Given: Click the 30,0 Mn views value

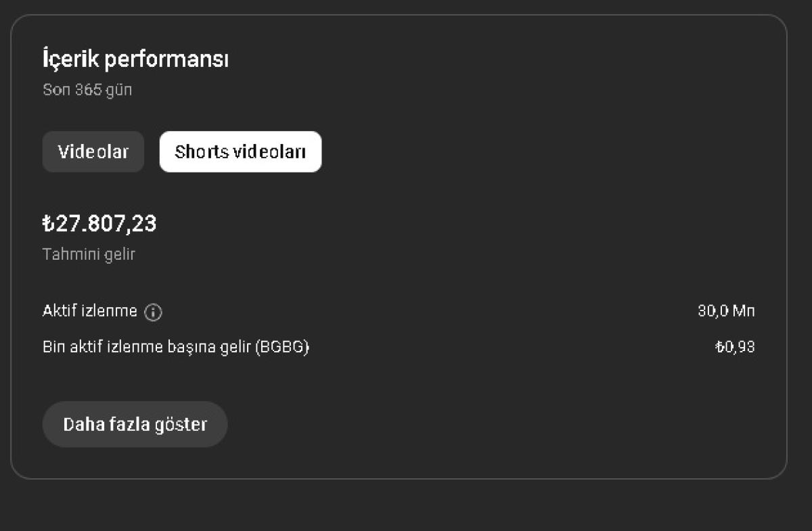Looking at the screenshot, I should click(726, 312).
